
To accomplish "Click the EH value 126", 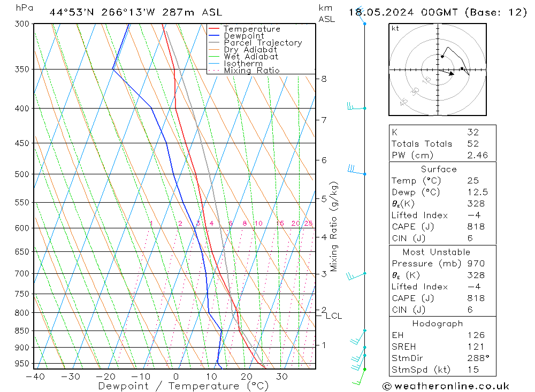I will click(476, 335).
